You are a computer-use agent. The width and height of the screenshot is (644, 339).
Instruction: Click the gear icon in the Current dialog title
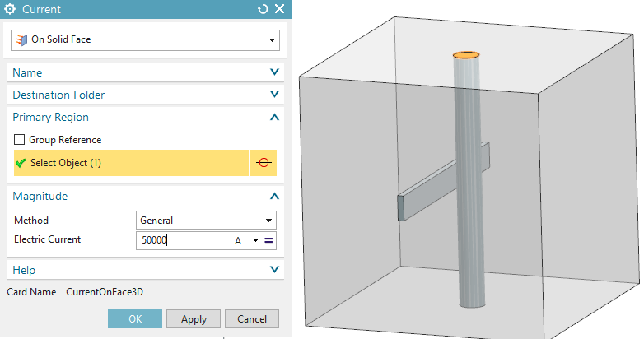(11, 9)
